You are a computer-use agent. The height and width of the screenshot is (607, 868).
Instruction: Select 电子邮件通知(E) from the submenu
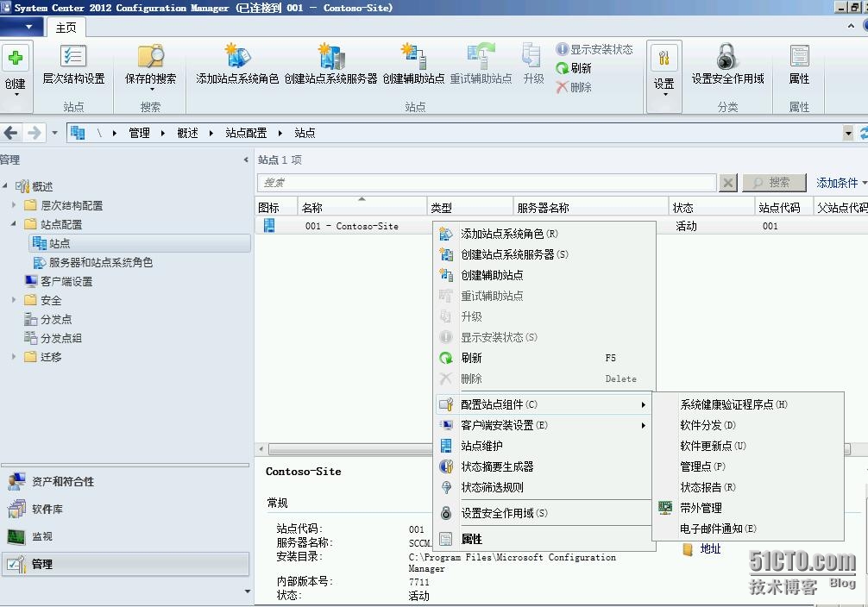click(748, 529)
